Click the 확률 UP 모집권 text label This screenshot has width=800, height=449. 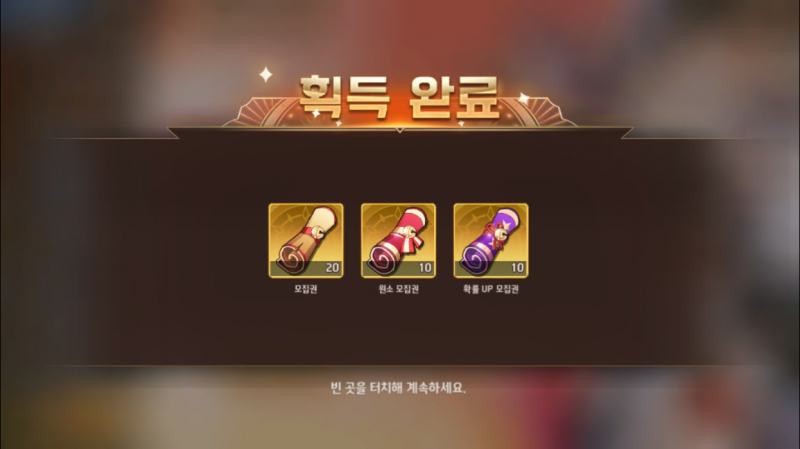[x=491, y=289]
